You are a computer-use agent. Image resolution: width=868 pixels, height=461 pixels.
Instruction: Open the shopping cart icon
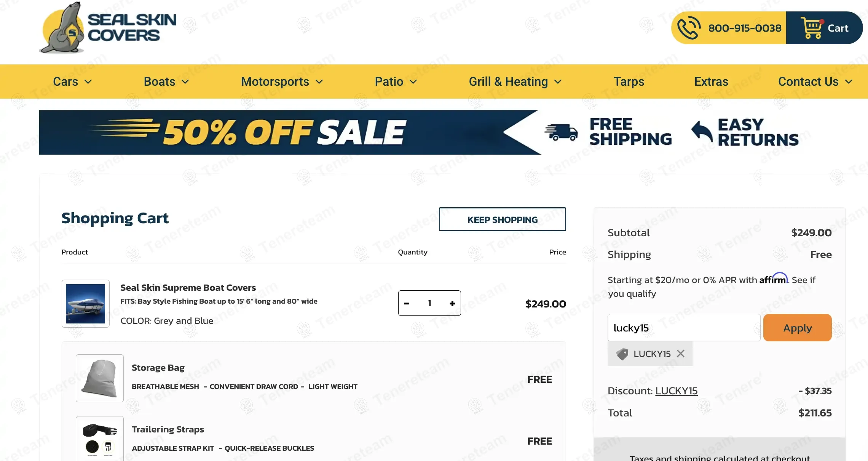[811, 28]
